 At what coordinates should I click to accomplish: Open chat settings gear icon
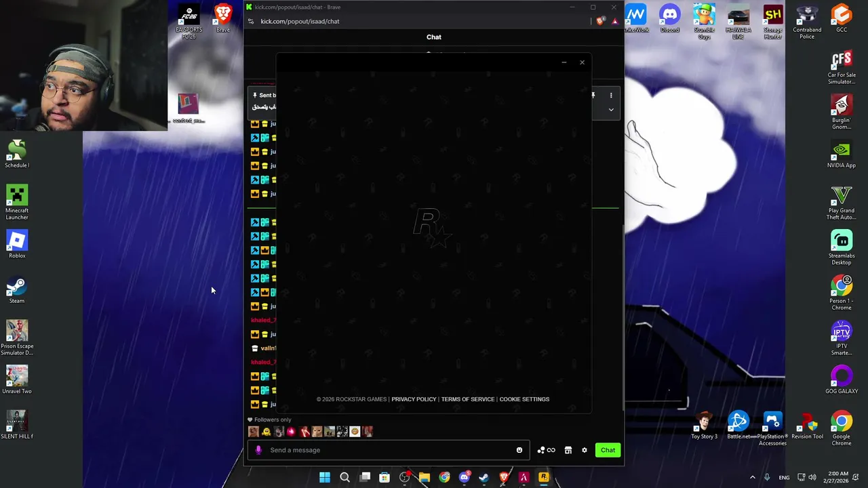(585, 450)
